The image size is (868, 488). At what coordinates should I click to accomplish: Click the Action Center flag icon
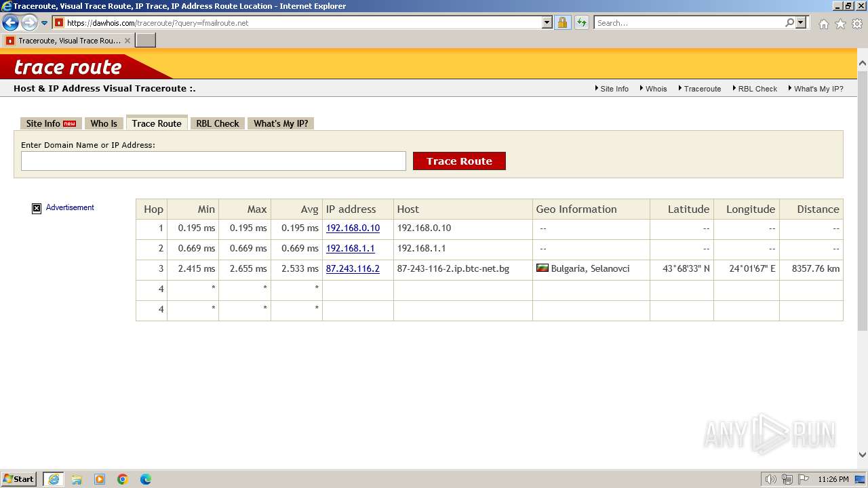point(804,479)
